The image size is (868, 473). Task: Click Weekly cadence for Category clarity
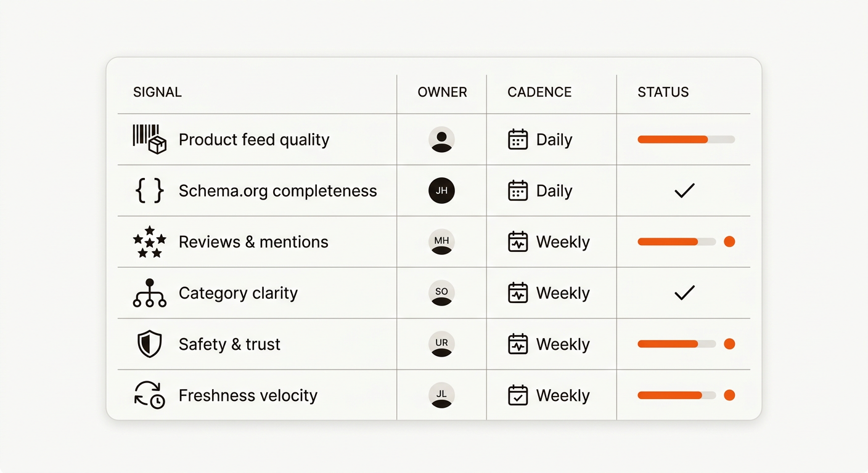click(563, 293)
